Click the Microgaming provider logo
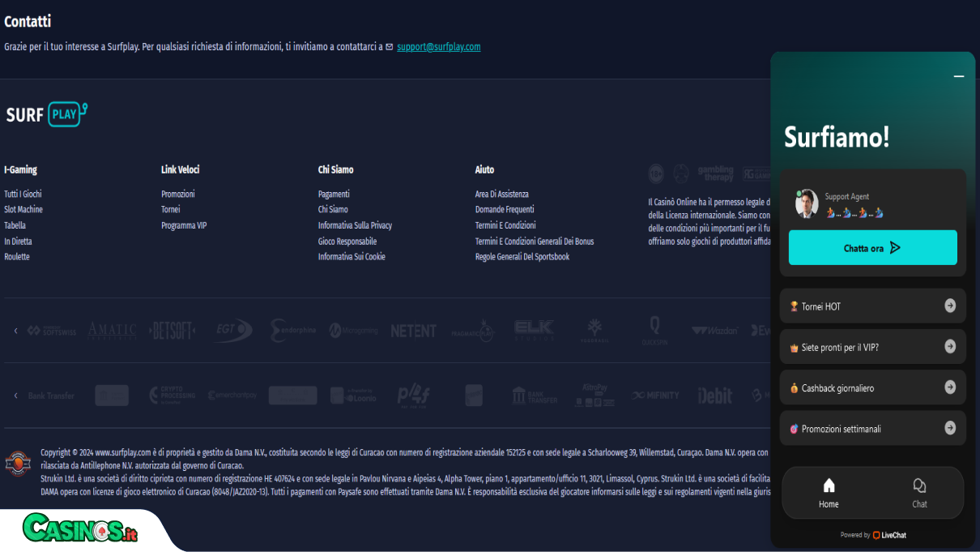 tap(353, 331)
